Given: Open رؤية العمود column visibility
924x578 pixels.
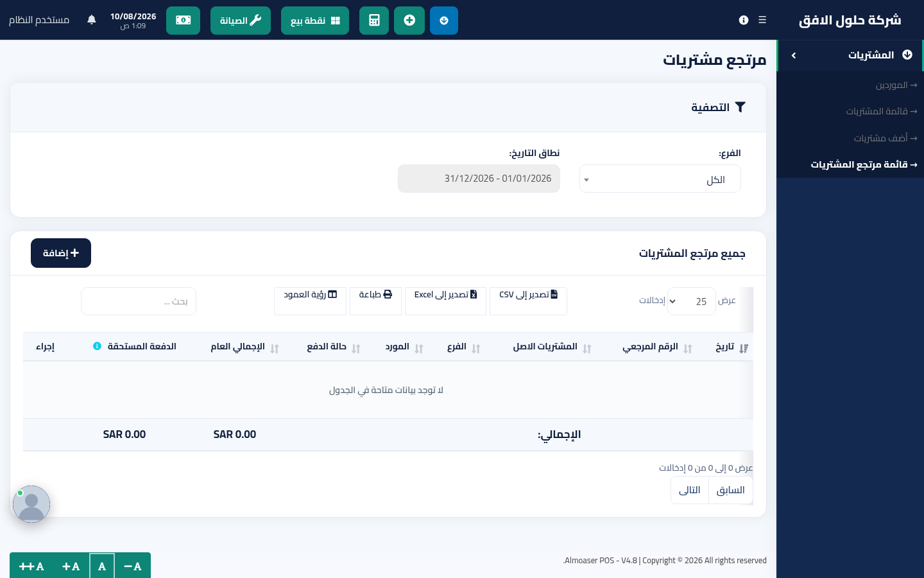Looking at the screenshot, I should (310, 301).
